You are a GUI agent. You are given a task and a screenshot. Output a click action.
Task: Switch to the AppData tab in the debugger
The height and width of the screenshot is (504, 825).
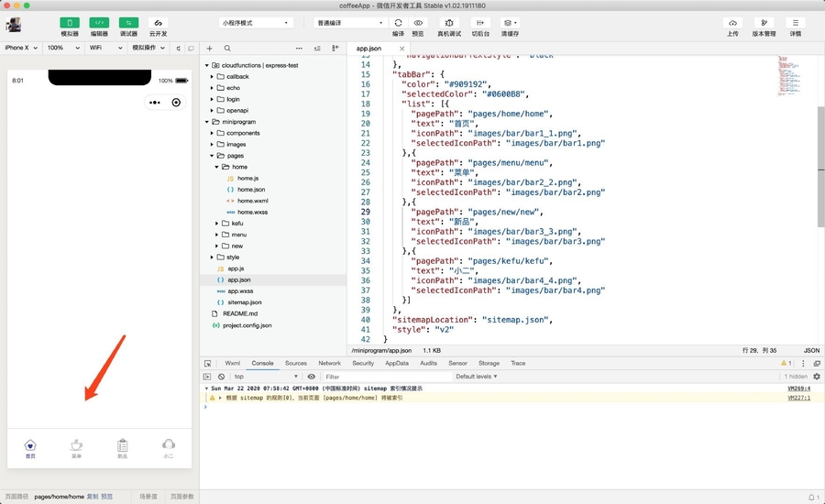(397, 364)
